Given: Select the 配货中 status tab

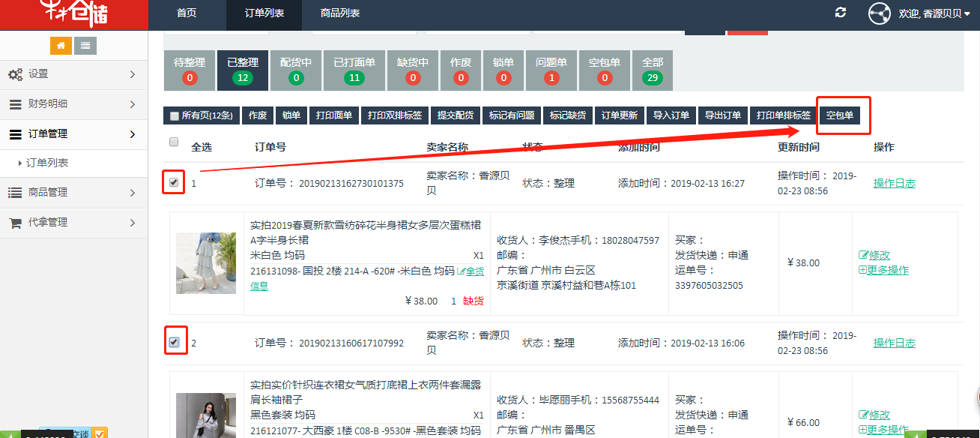Looking at the screenshot, I should (296, 70).
